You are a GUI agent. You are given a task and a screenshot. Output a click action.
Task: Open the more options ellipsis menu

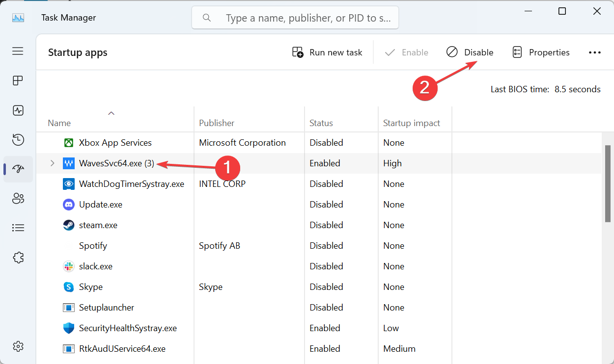point(595,52)
